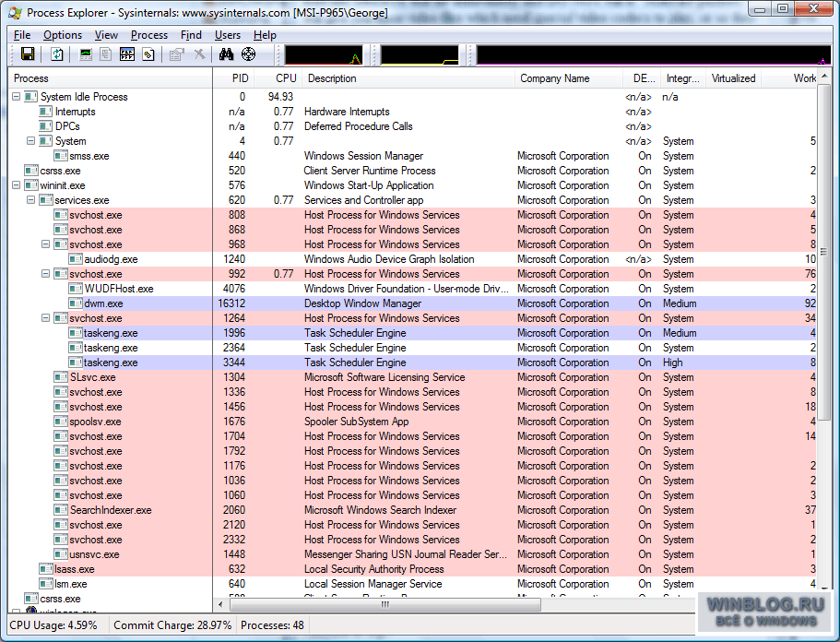Open the Process menu
This screenshot has height=642, width=840.
[x=149, y=35]
